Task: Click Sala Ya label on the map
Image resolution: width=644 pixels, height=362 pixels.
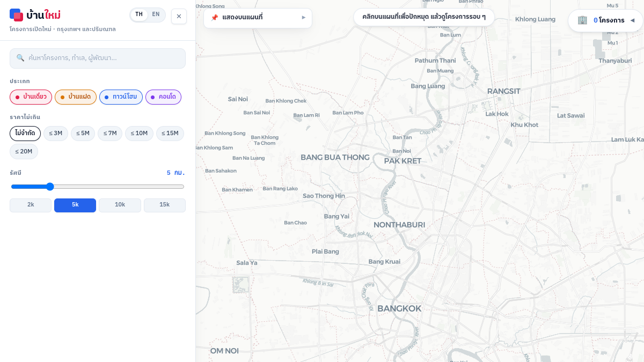Action: coord(247,263)
